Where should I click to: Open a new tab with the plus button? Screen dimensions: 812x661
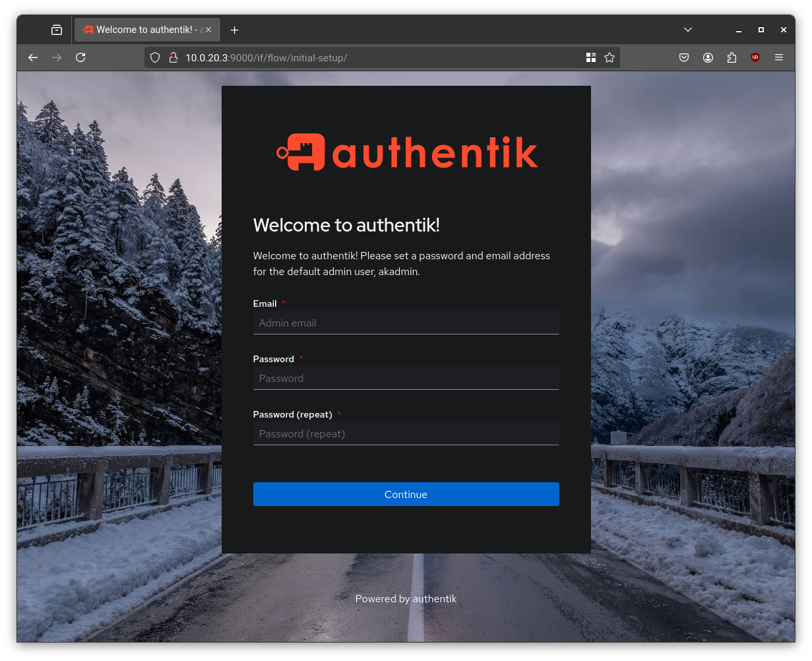point(234,30)
